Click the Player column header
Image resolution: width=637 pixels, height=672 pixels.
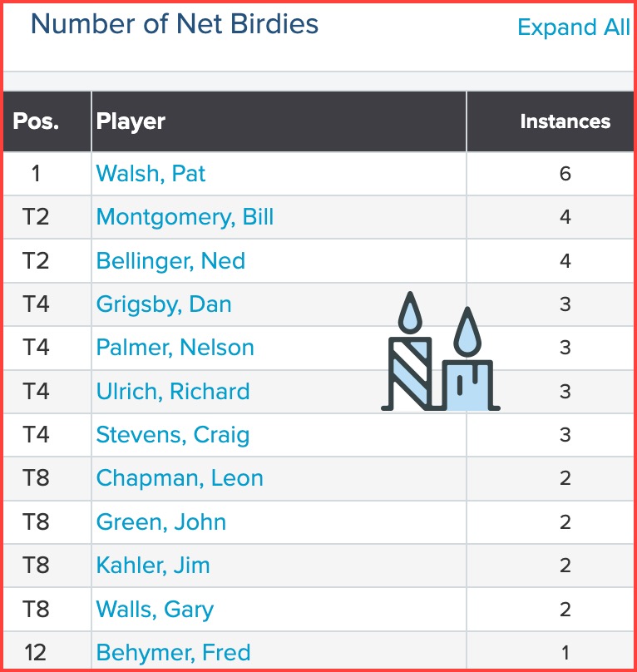pos(131,121)
